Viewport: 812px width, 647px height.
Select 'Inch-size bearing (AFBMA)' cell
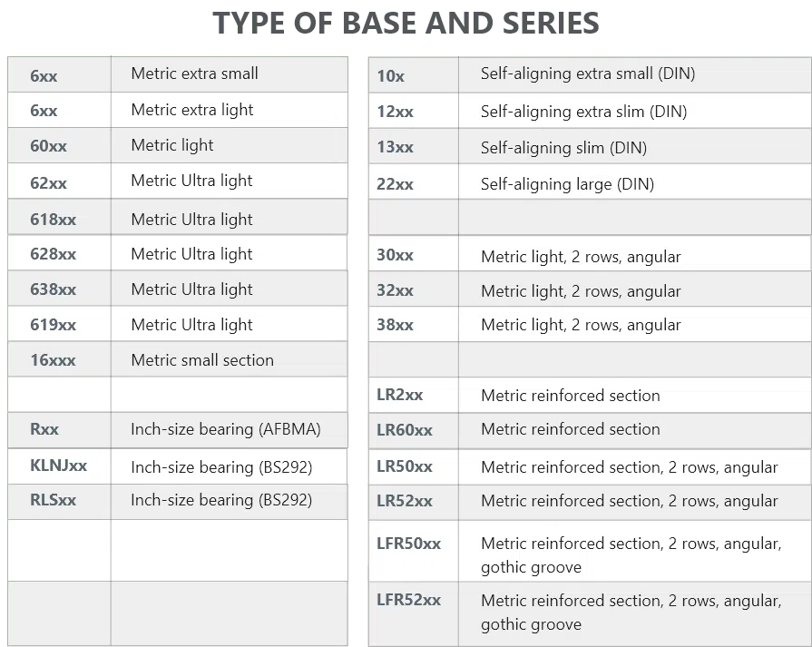pos(225,429)
